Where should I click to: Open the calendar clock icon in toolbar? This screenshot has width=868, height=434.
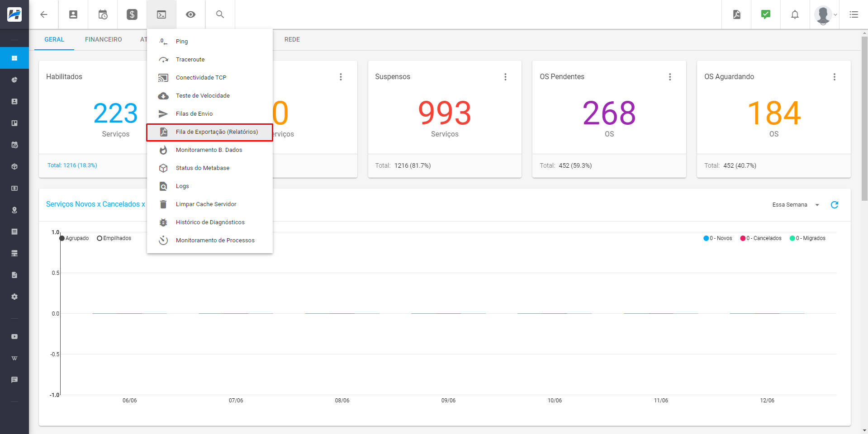(x=103, y=14)
